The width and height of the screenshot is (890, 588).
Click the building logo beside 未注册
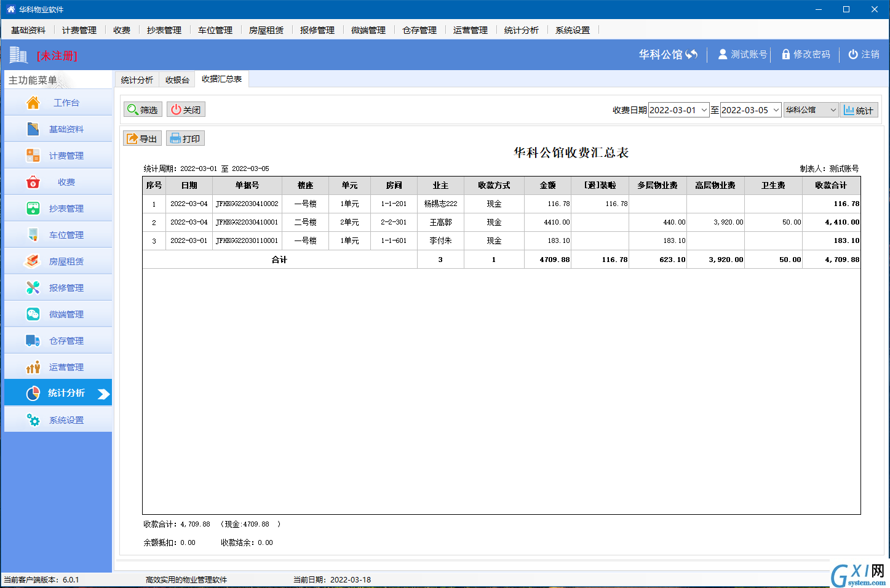click(18, 55)
